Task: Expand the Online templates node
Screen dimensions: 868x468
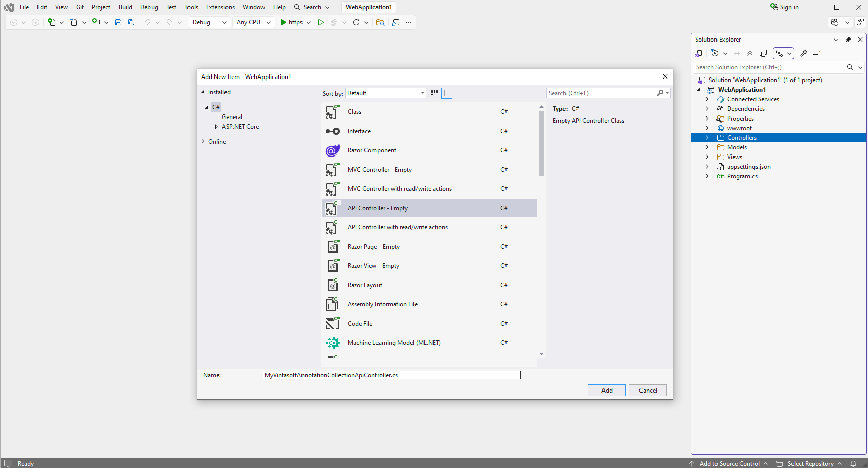Action: pos(203,142)
